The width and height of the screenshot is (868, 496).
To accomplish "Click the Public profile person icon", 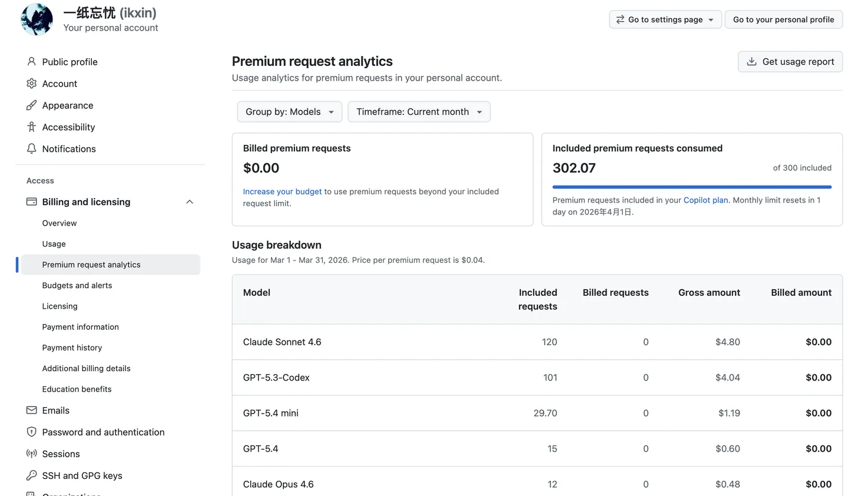I will [x=32, y=61].
